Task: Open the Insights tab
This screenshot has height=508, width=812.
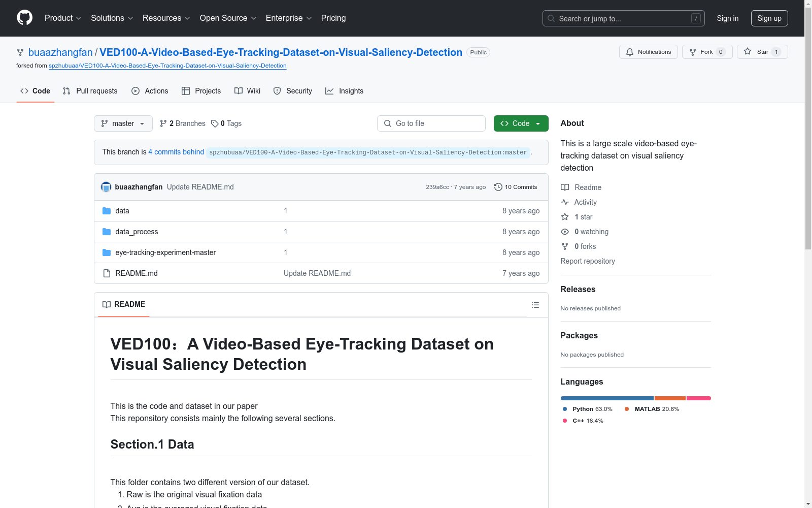Action: point(345,91)
